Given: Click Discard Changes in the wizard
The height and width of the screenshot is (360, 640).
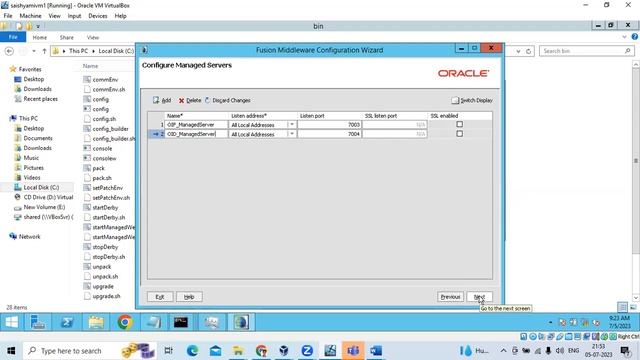Looking at the screenshot, I should [228, 100].
